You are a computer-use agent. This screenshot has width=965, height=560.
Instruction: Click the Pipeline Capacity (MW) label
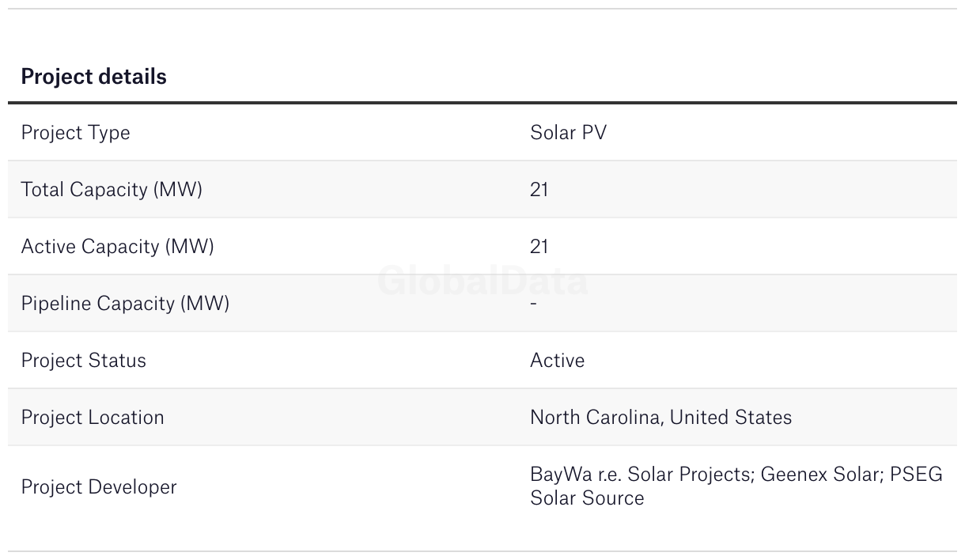pyautogui.click(x=125, y=304)
